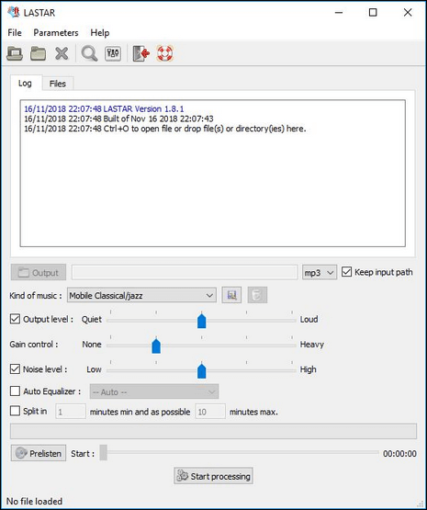Click the 'Built of Nov 16 2018' log line
This screenshot has width=427, height=510.
118,119
